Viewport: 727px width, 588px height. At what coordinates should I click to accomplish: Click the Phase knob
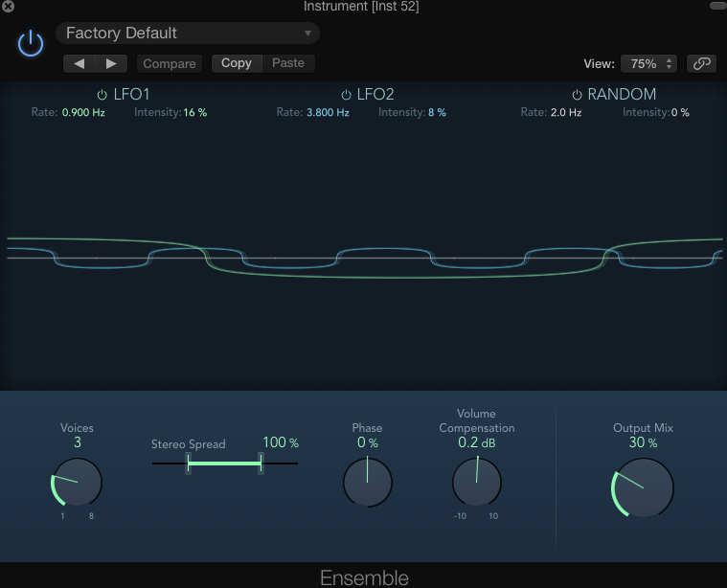click(367, 482)
